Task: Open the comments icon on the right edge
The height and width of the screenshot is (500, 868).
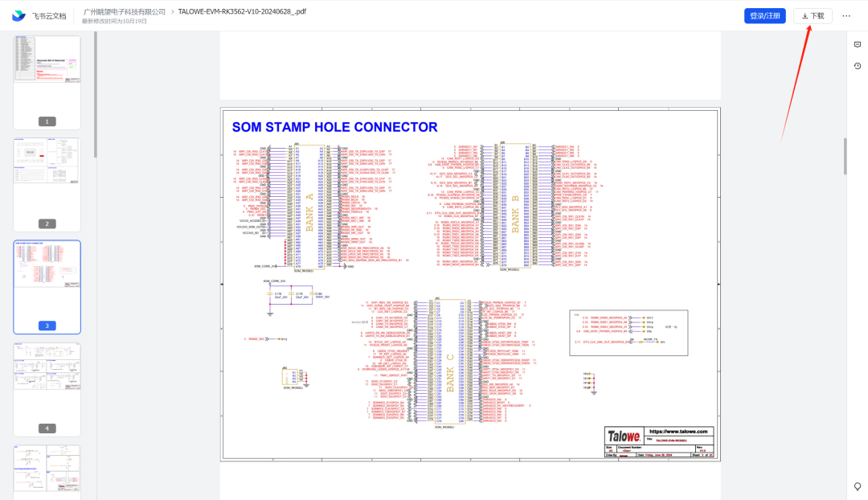Action: pyautogui.click(x=857, y=44)
